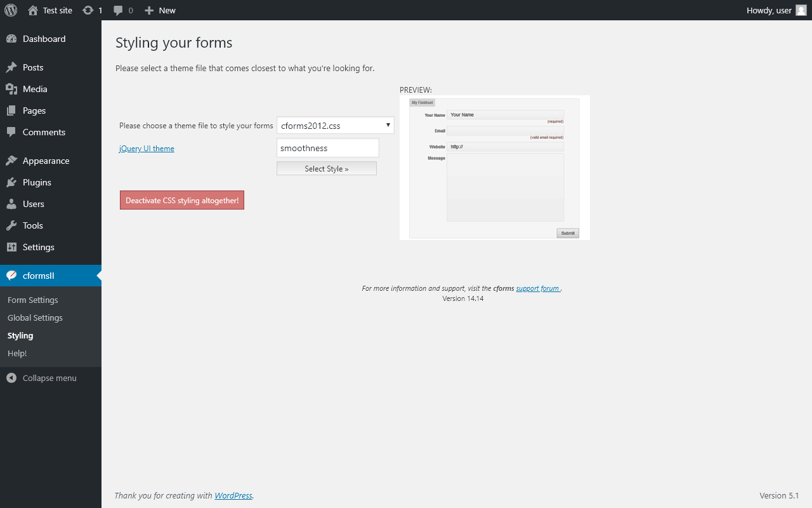Click the Posts pushpin icon
Image resolution: width=812 pixels, height=508 pixels.
[x=11, y=67]
